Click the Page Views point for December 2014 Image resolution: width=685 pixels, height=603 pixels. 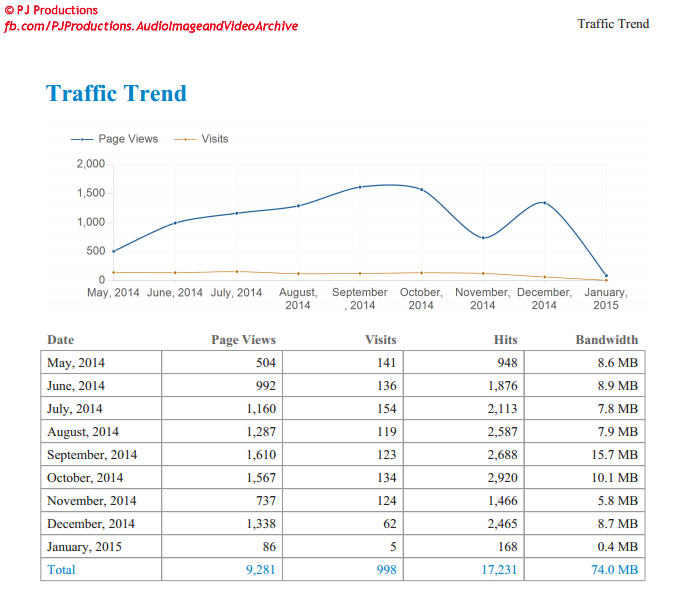pyautogui.click(x=544, y=203)
